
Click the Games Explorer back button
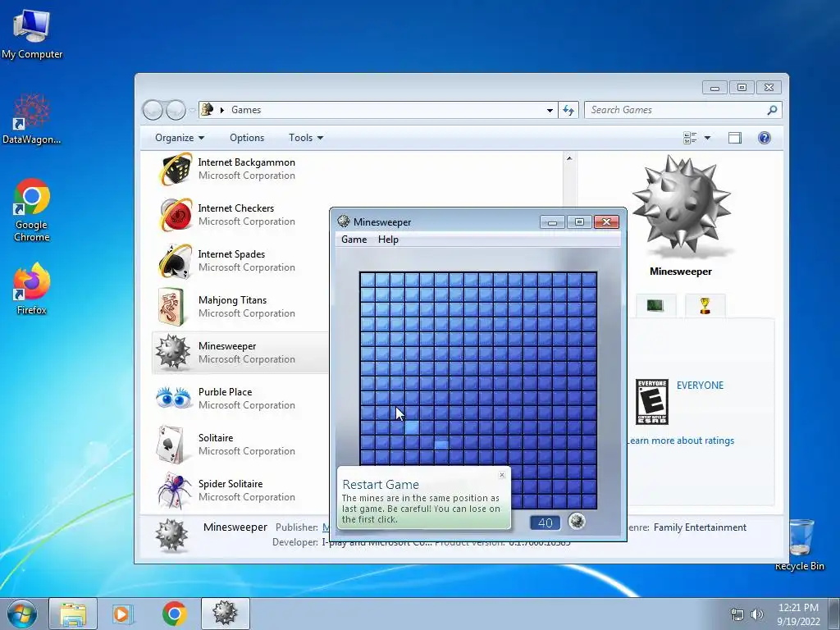pyautogui.click(x=153, y=110)
